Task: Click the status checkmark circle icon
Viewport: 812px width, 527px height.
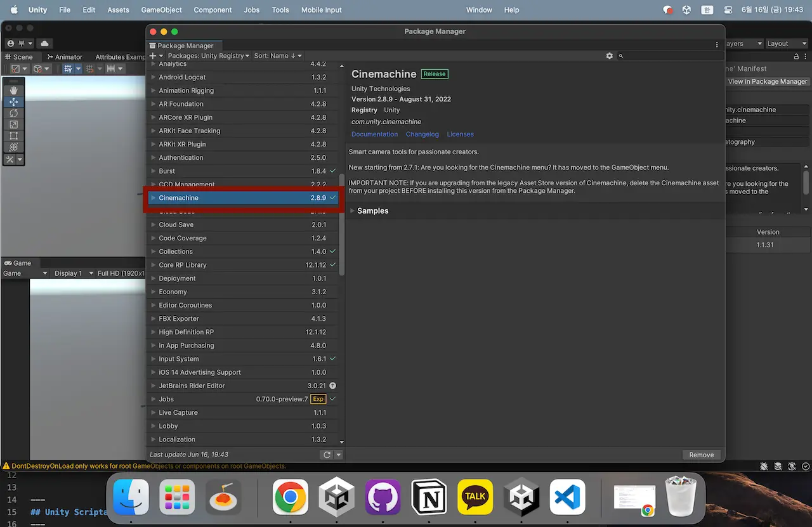Action: pyautogui.click(x=804, y=466)
